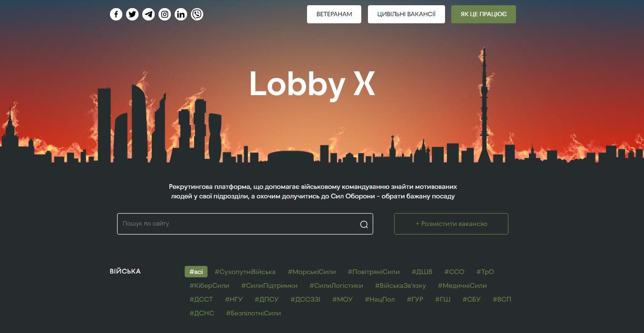Image resolution: width=644 pixels, height=333 pixels.
Task: Filter by #МорськіСили tag
Action: pyautogui.click(x=312, y=272)
